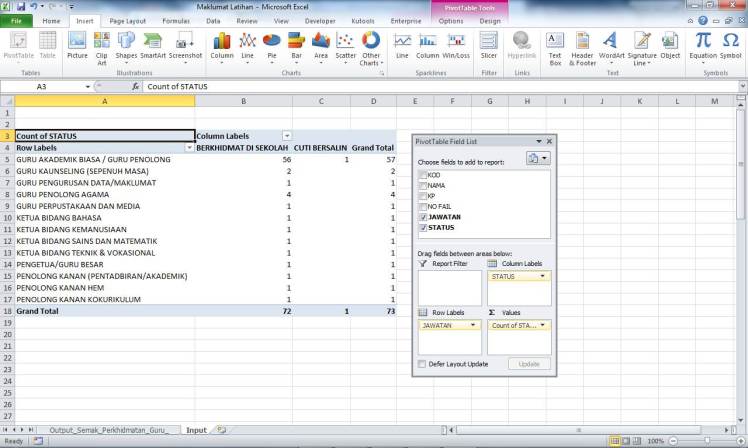Insert a Bar chart
This screenshot has width=748, height=448.
pyautogui.click(x=296, y=47)
